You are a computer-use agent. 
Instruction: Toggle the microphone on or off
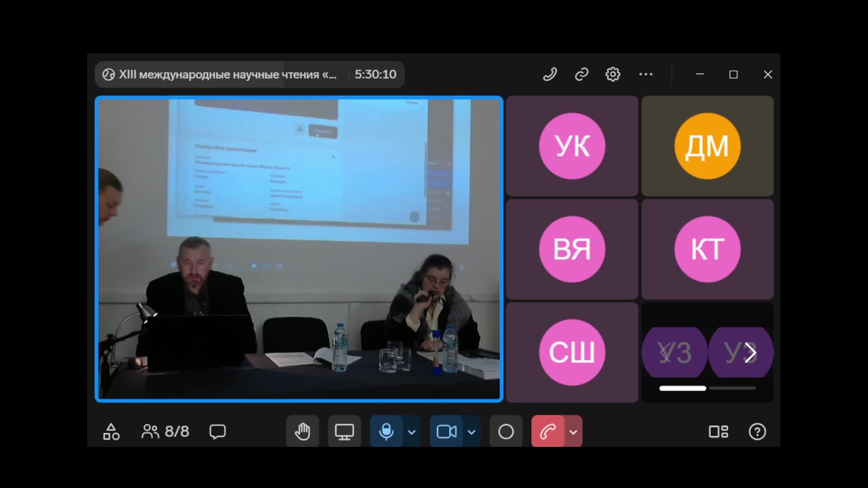coord(386,432)
